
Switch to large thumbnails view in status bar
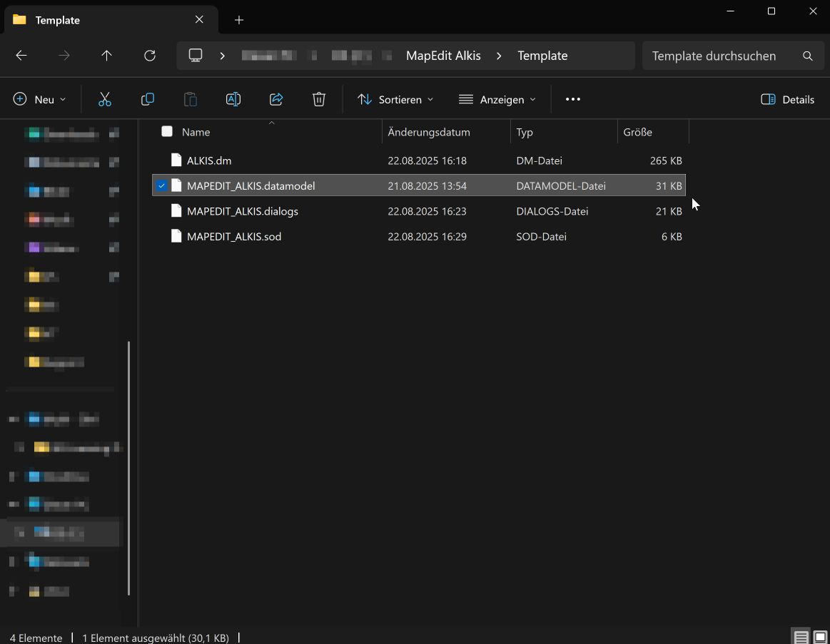[x=820, y=637]
